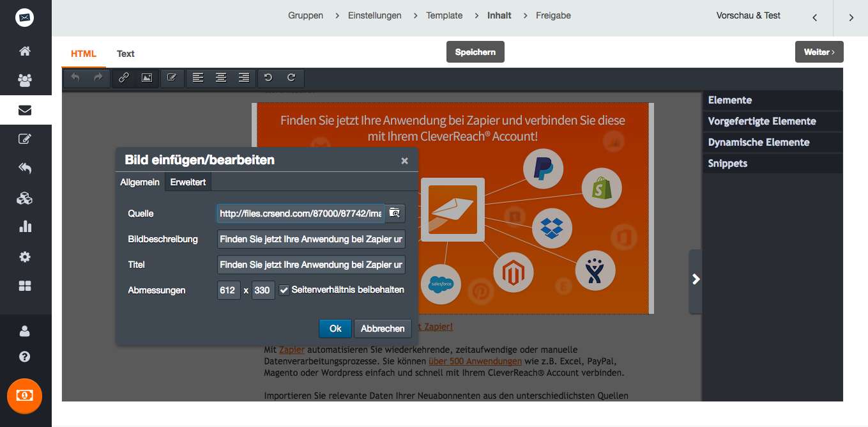Click the orange money bill button
The height and width of the screenshot is (427, 868).
[x=24, y=396]
